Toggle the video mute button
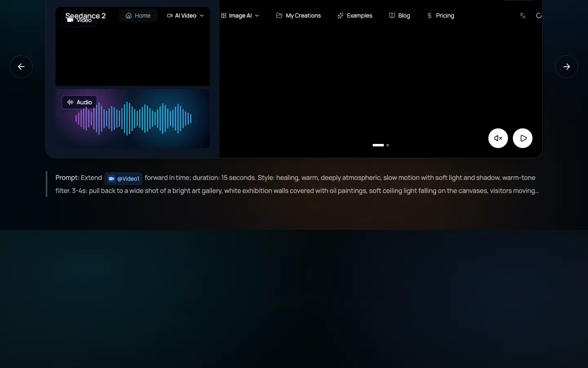Image resolution: width=588 pixels, height=368 pixels. pos(498,138)
